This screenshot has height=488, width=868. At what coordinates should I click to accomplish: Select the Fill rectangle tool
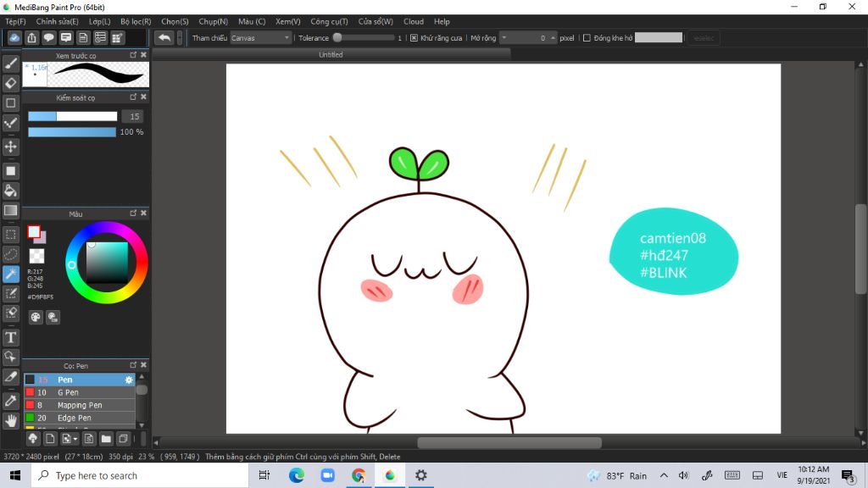coord(10,171)
